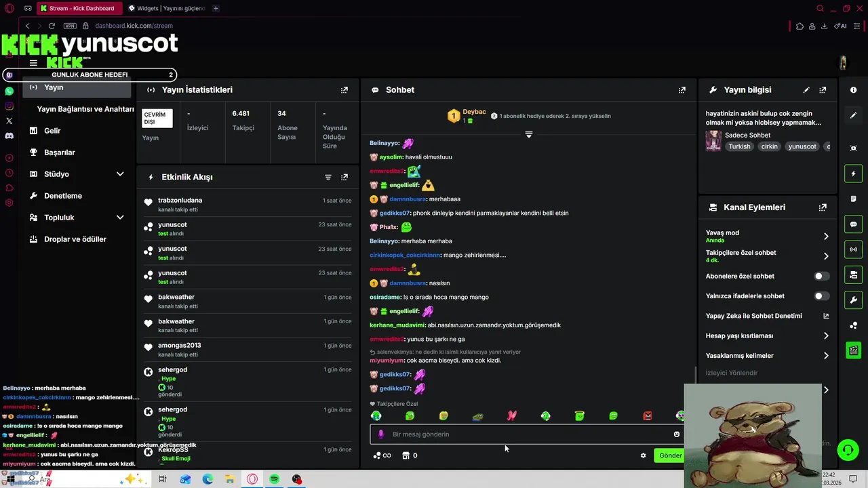Click trabzonludana follow event row
The width and height of the screenshot is (868, 488).
pyautogui.click(x=248, y=204)
